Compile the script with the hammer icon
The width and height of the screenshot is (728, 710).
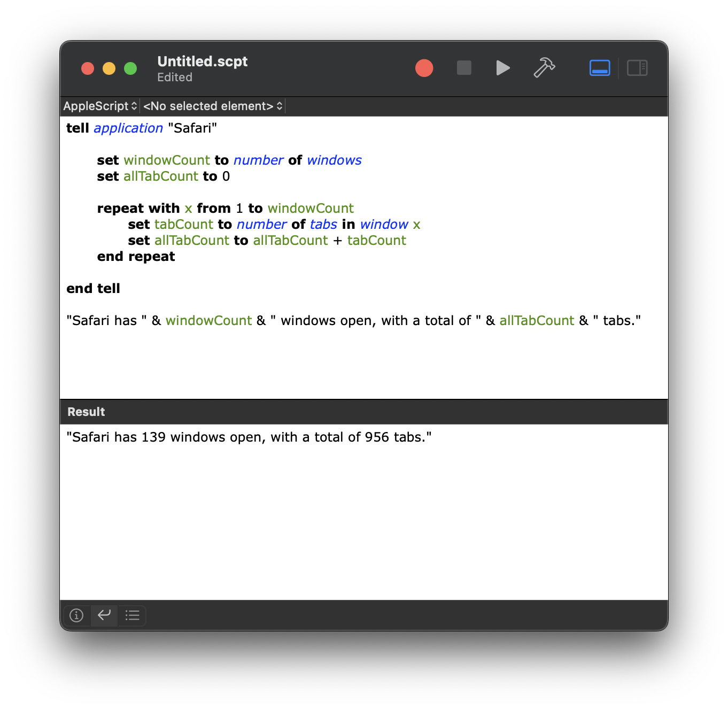544,68
